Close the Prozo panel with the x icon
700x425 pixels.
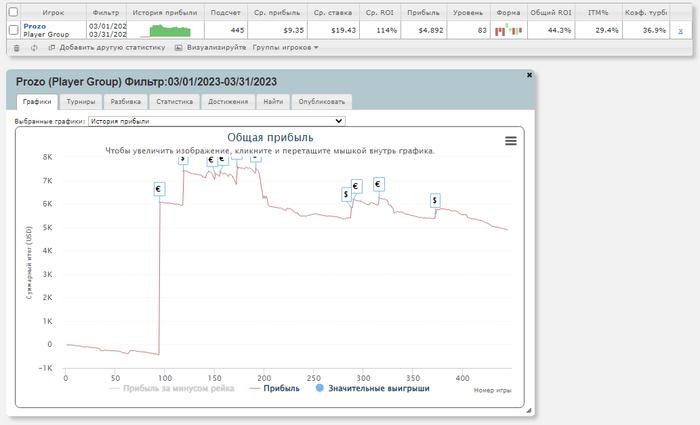click(x=529, y=75)
